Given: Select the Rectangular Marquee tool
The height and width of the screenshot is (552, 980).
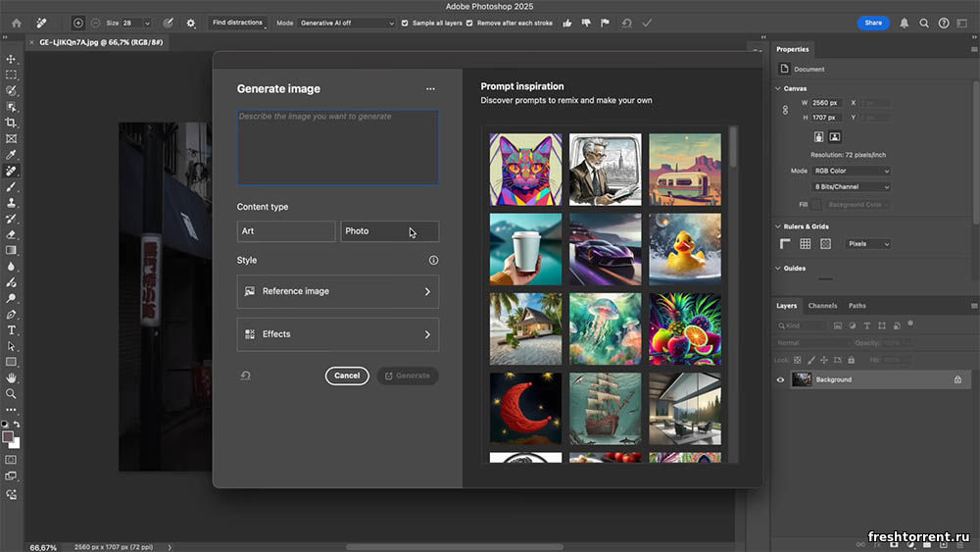Looking at the screenshot, I should [x=11, y=75].
